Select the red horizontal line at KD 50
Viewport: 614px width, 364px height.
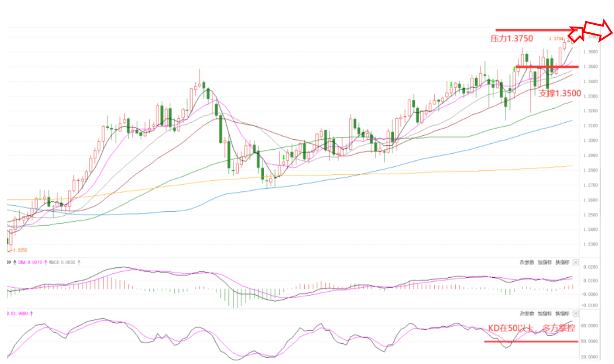pyautogui.click(x=531, y=342)
